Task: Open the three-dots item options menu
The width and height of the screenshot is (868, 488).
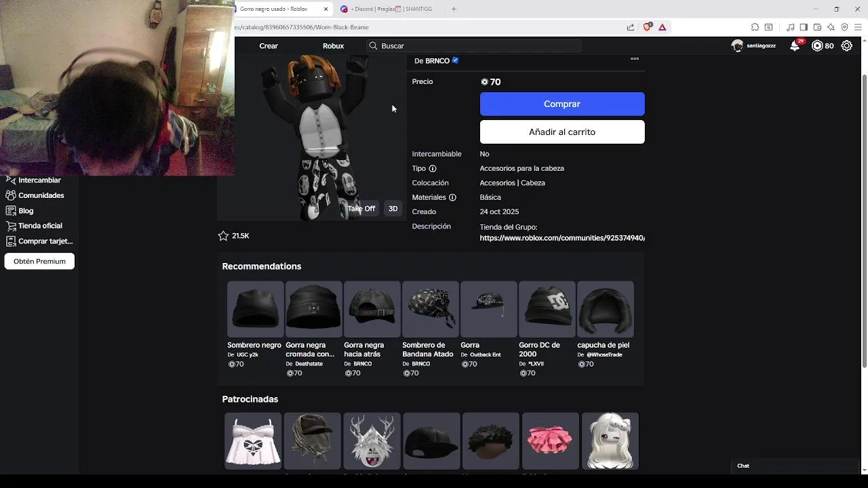Action: [635, 59]
